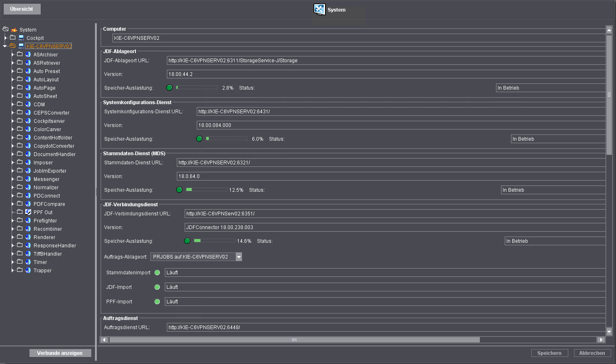Click the Stammdatenimport green status light
This screenshot has width=616, height=364.
[x=157, y=273]
